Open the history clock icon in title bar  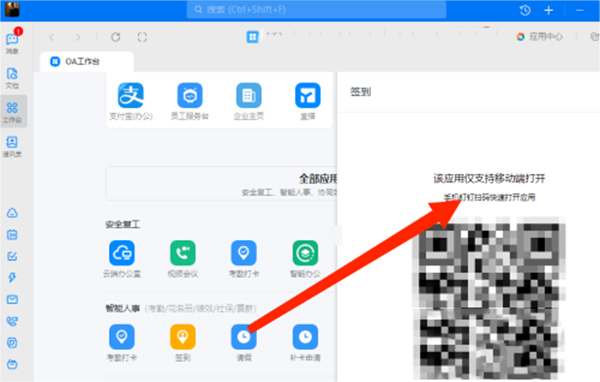pos(525,10)
